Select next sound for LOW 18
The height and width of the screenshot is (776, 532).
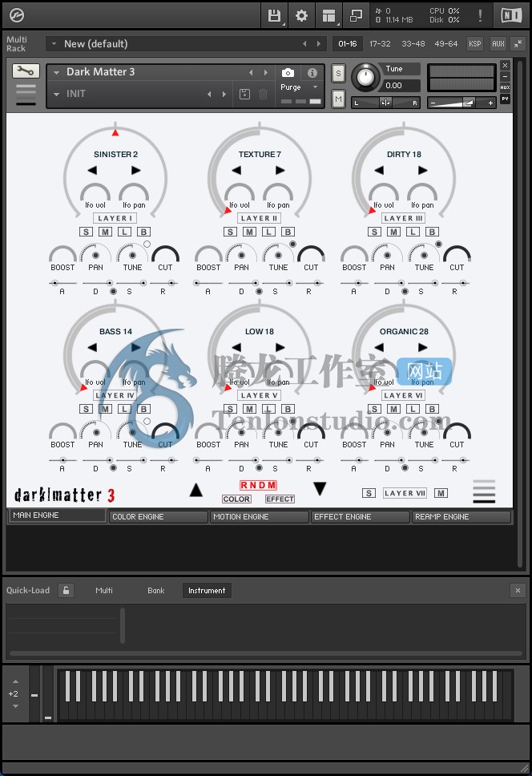[280, 347]
